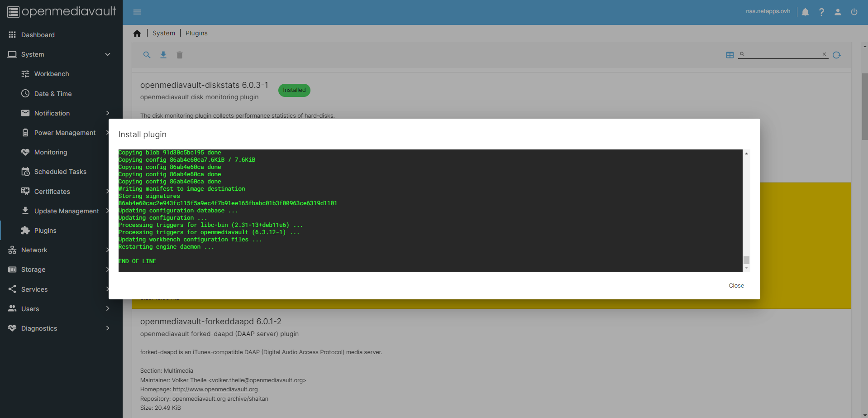Click the hamburger menu icon in header

137,12
